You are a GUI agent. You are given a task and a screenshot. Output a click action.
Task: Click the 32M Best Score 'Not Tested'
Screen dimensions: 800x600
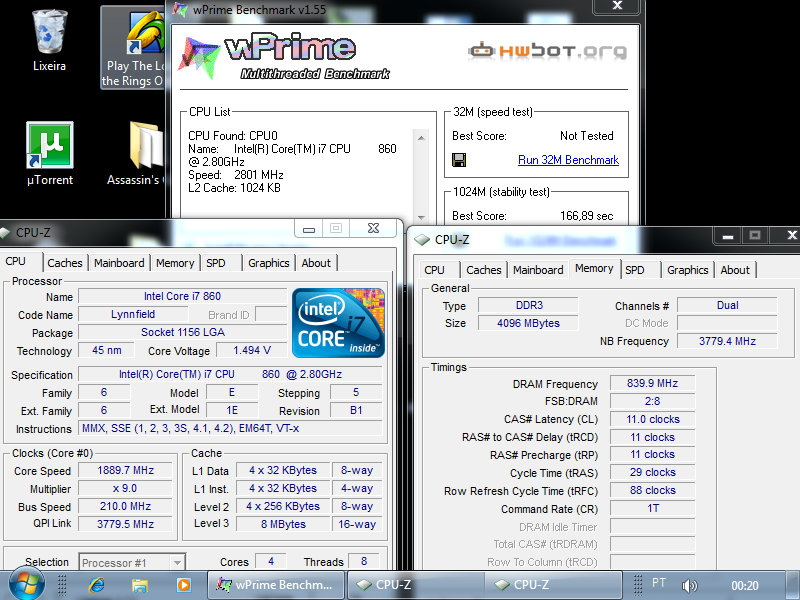coord(587,136)
